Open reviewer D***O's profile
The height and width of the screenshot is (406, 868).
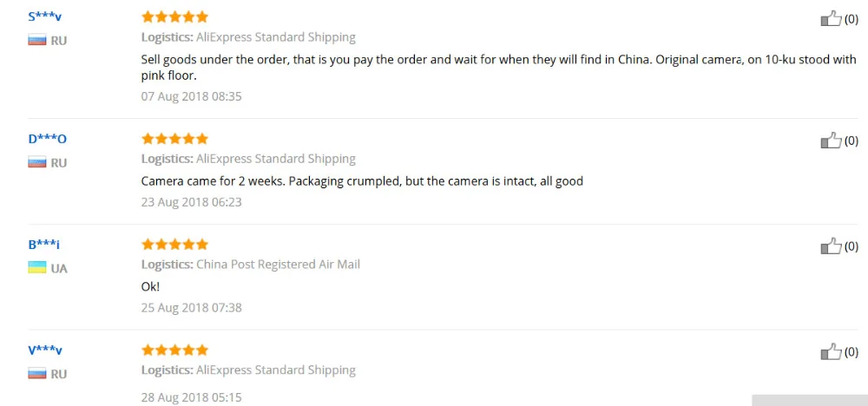47,139
